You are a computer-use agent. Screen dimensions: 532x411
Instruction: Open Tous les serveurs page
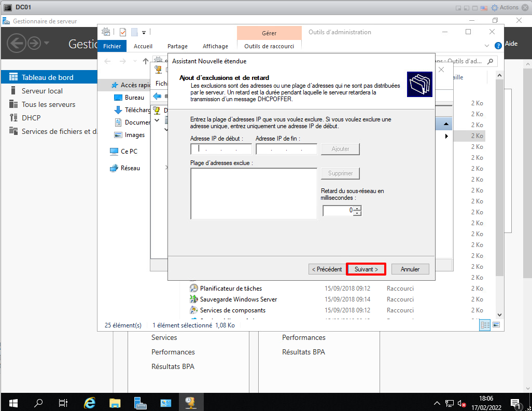point(48,104)
